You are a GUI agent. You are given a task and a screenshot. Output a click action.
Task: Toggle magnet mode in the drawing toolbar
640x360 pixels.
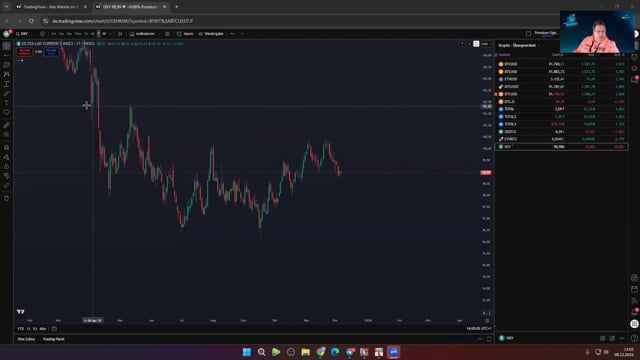(x=7, y=147)
